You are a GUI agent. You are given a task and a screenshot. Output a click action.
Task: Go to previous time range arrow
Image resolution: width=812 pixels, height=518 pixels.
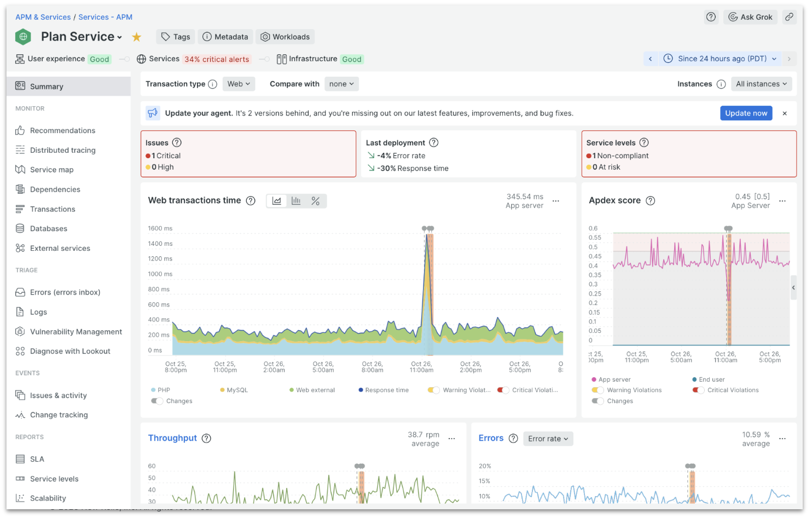[651, 59]
